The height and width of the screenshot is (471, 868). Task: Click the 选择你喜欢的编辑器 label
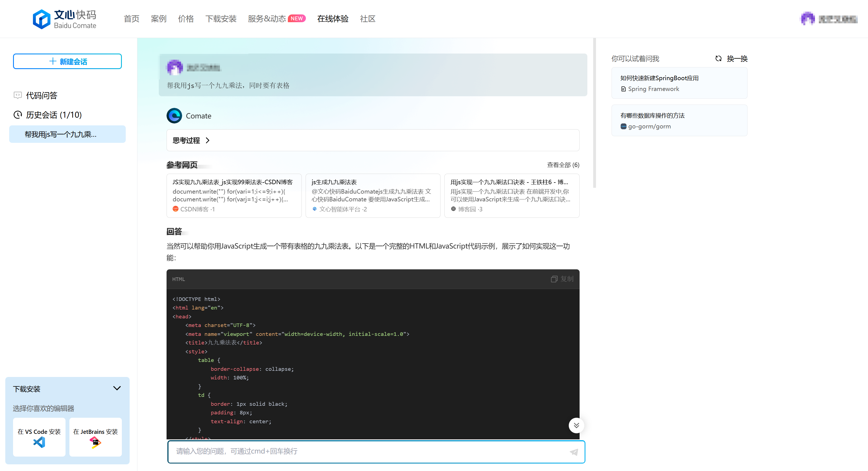point(44,408)
